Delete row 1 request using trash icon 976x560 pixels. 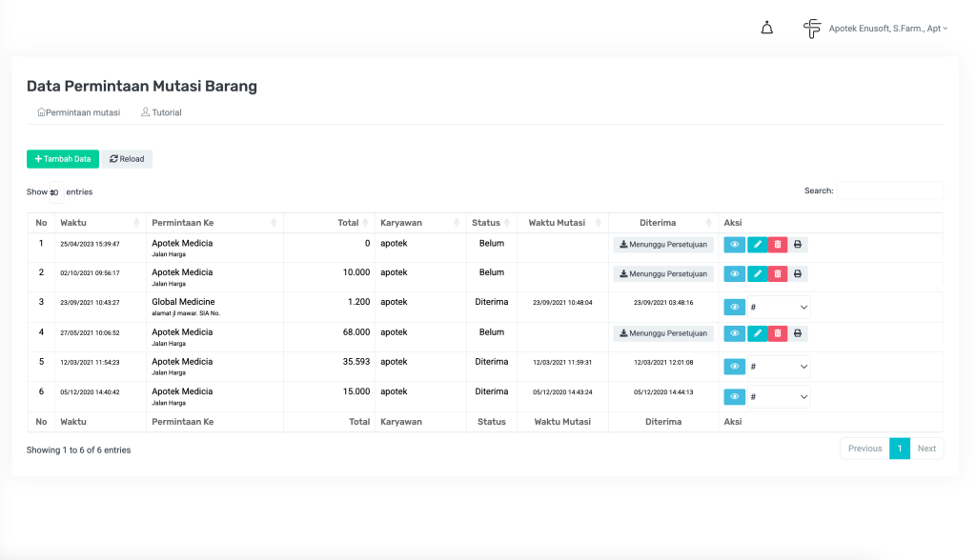[778, 245]
